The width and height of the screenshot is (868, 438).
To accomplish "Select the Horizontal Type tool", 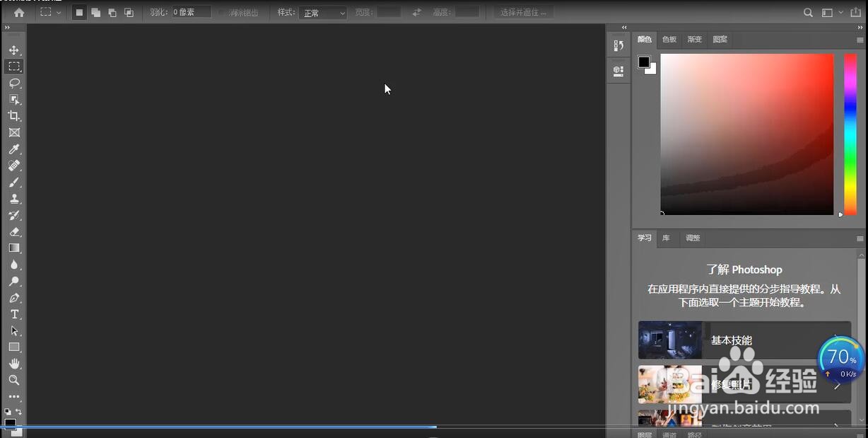I will (x=14, y=314).
